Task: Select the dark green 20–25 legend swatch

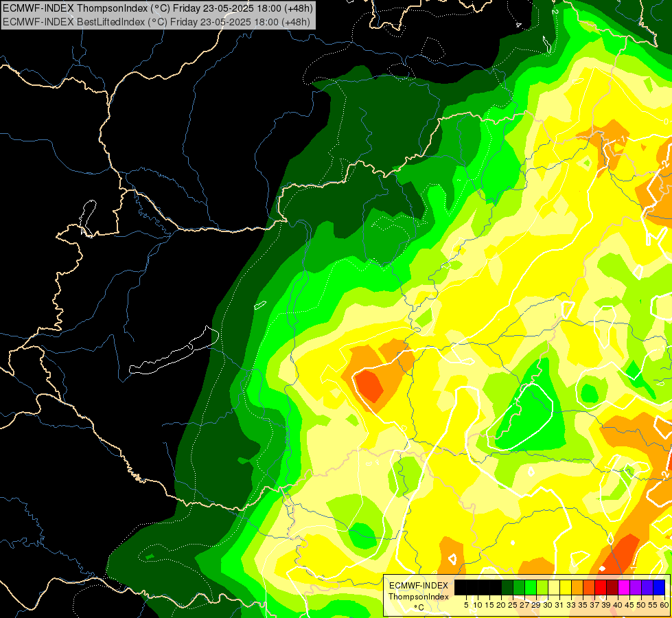Action: click(507, 587)
